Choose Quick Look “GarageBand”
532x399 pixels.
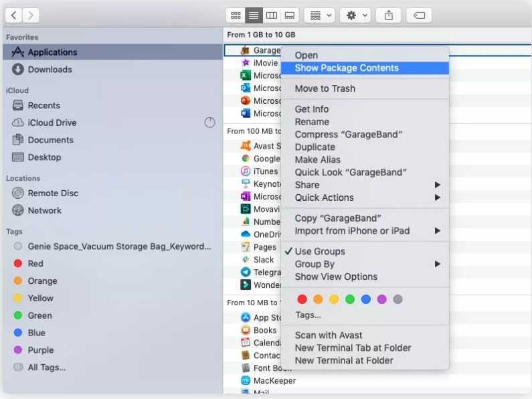point(365,172)
